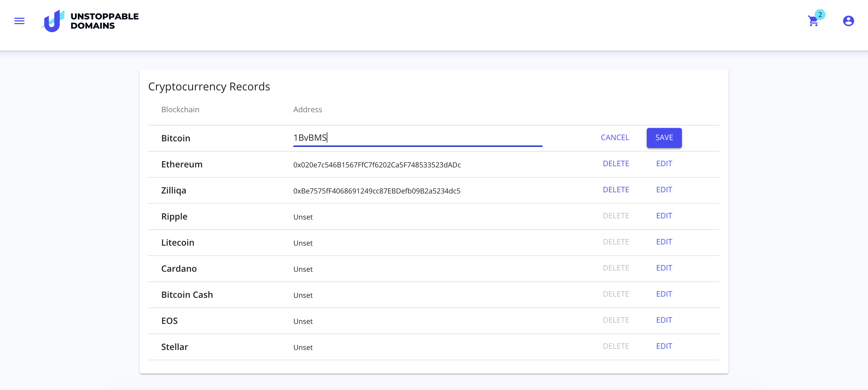Click the Unset value for Stellar
Image resolution: width=868 pixels, height=390 pixels.
(302, 348)
